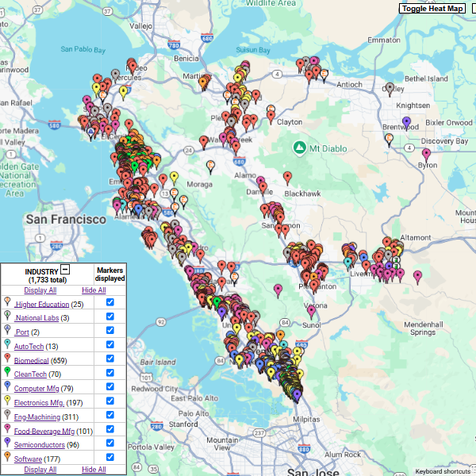Screen dimensions: 476x476
Task: Click Display All link at legend top
Action: [x=40, y=290]
